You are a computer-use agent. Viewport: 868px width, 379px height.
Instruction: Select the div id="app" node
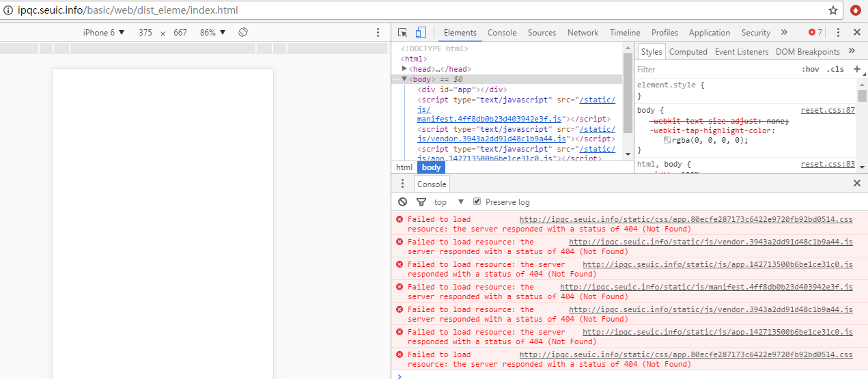462,89
